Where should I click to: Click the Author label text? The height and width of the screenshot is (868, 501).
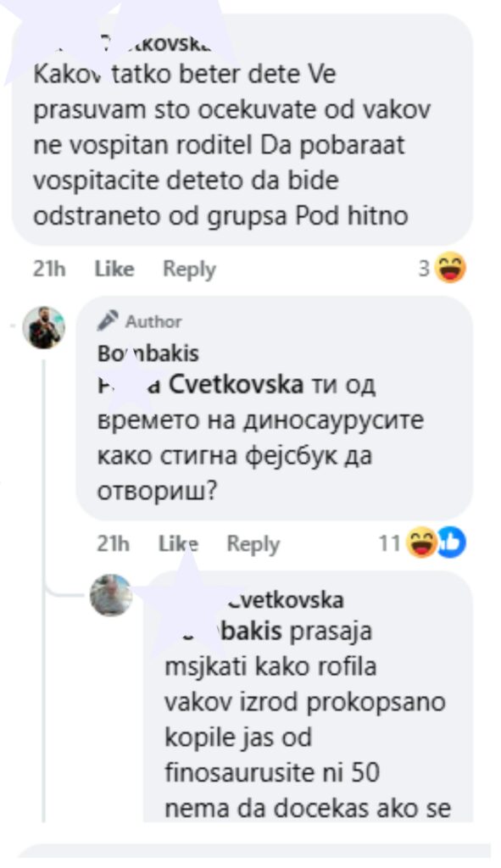pyautogui.click(x=153, y=321)
